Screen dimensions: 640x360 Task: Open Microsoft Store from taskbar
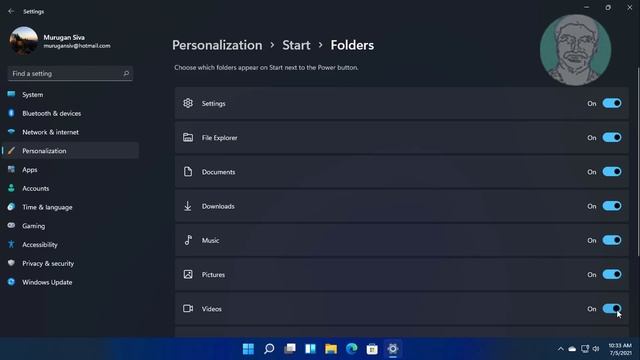(372, 349)
